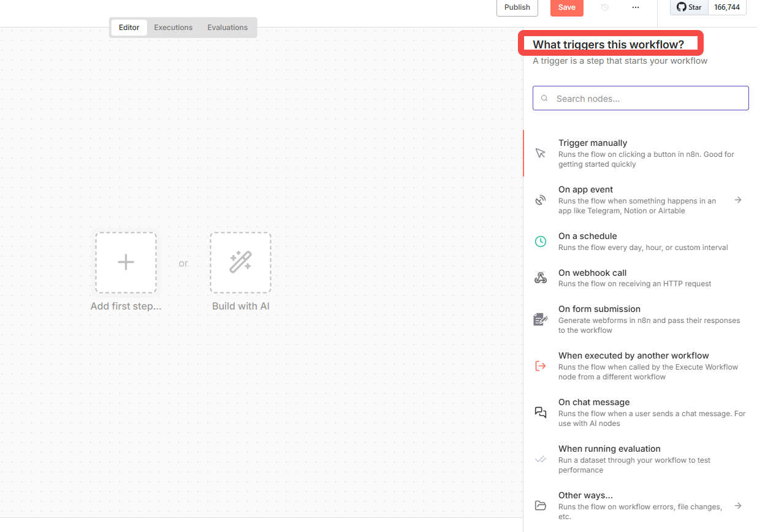This screenshot has width=757, height=532.
Task: Expand On app event arrow
Action: pos(738,200)
